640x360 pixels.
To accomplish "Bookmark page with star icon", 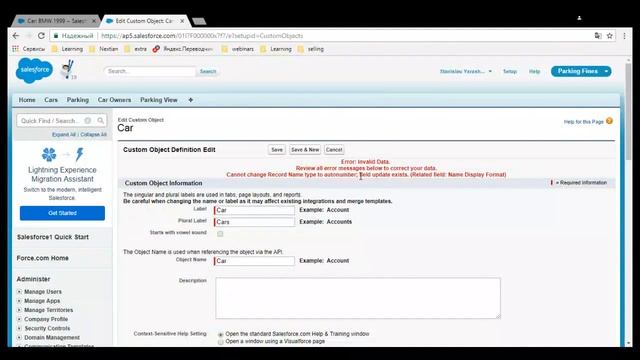I will 609,36.
